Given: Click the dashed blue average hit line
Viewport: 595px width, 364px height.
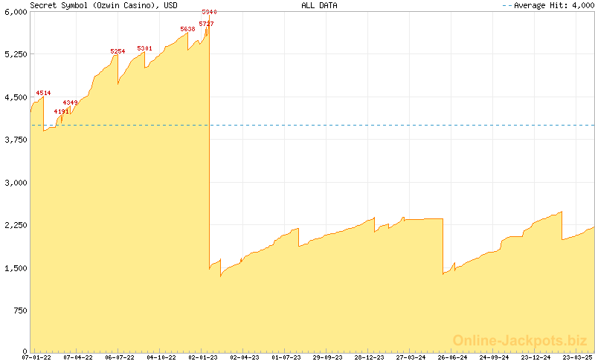Looking at the screenshot, I should point(372,125).
